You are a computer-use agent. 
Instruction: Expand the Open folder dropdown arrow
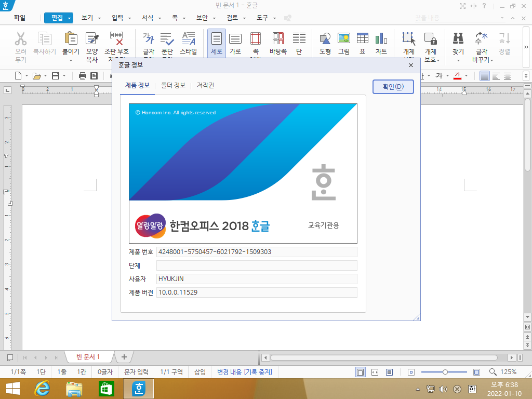tap(46, 76)
